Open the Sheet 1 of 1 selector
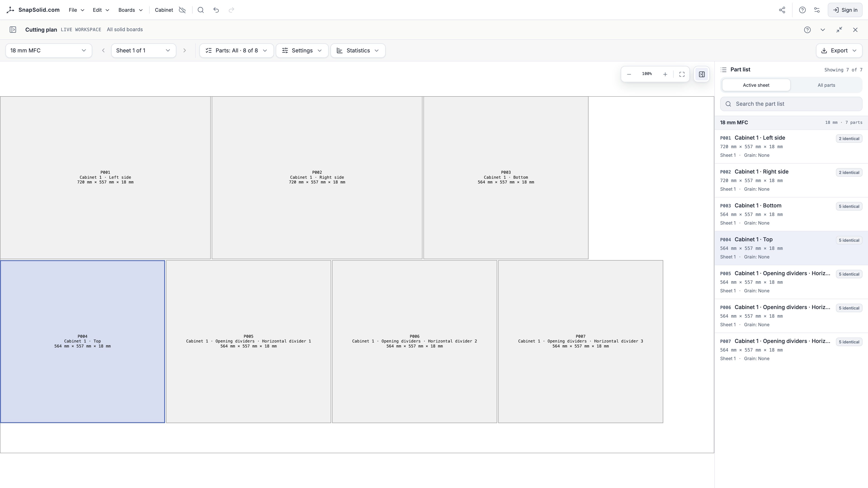Viewport: 868px width, 488px height. (144, 51)
